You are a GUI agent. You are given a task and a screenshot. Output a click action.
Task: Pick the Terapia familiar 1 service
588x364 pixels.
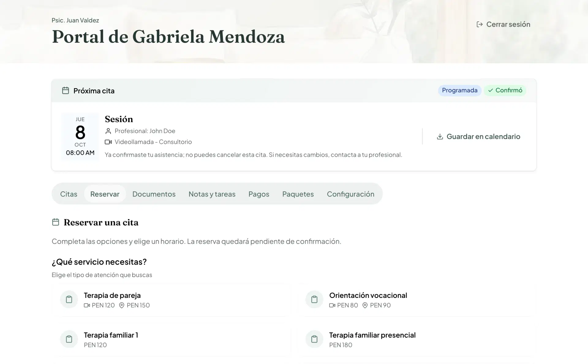pos(171,339)
